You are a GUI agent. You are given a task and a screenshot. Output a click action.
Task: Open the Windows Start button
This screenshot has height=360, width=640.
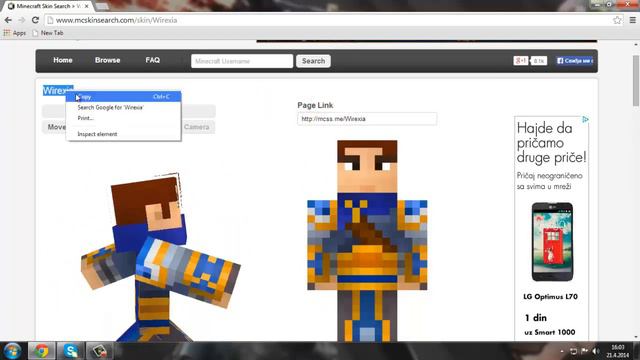pyautogui.click(x=12, y=351)
